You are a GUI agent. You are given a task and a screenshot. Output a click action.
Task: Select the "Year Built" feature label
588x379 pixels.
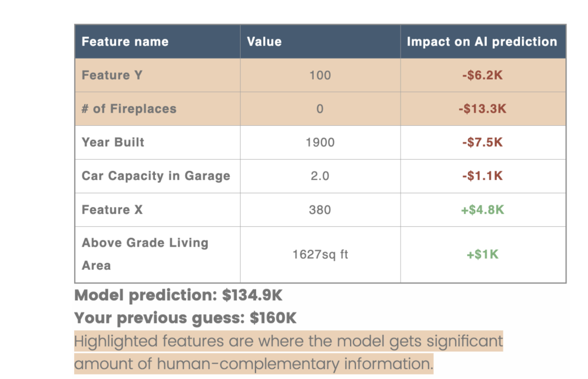(113, 142)
